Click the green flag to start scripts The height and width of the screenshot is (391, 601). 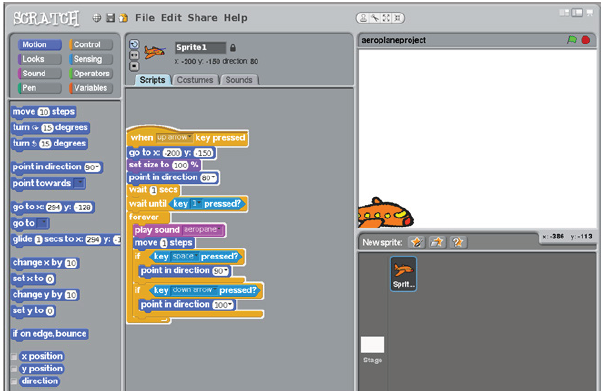tap(571, 40)
